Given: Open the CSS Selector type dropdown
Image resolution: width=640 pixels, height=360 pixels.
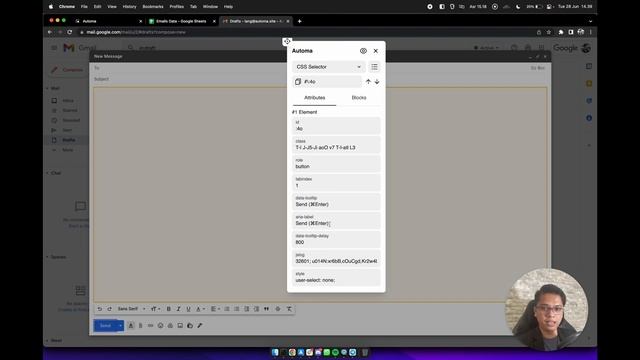Looking at the screenshot, I should (329, 67).
